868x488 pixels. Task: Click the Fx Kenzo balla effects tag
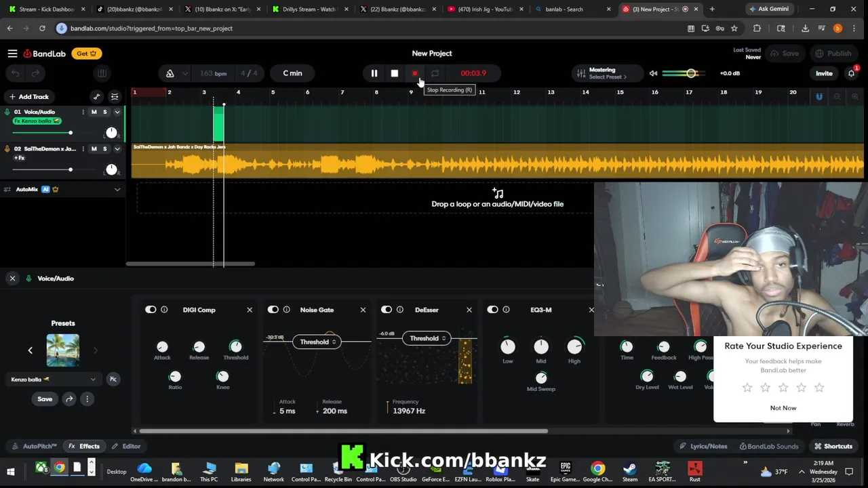click(x=37, y=121)
